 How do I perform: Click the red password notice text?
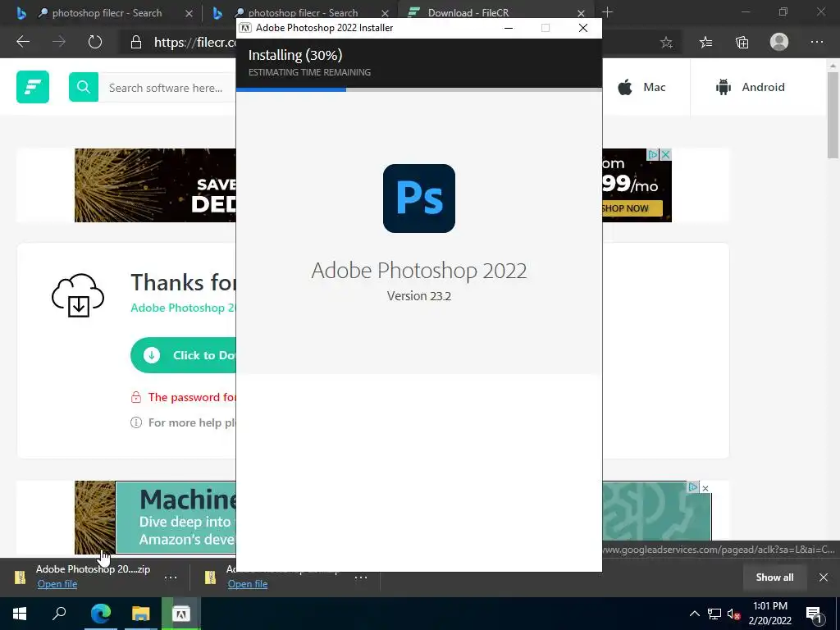[x=192, y=397]
